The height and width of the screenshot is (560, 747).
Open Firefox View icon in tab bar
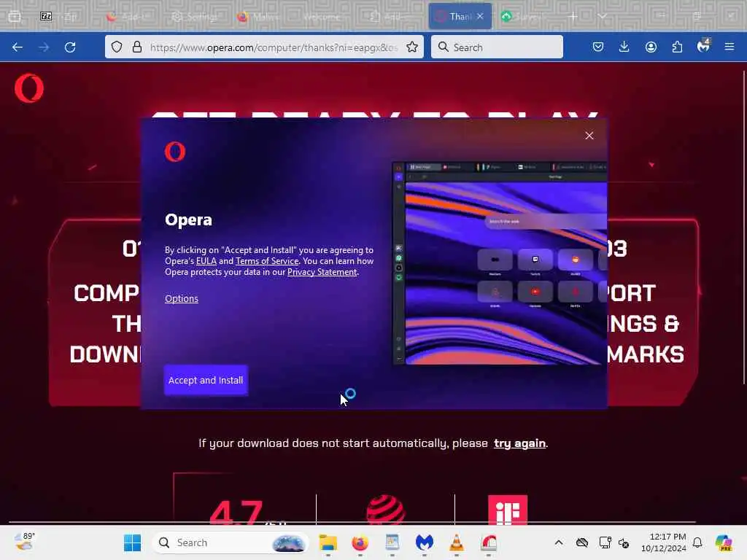click(15, 17)
